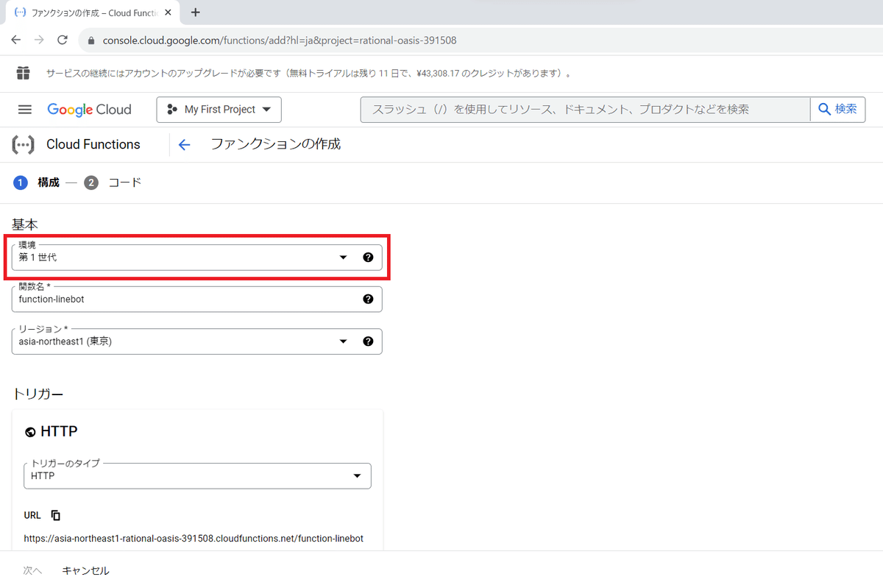The image size is (883, 588).
Task: Click the help icon for リージョン field
Action: click(x=368, y=341)
